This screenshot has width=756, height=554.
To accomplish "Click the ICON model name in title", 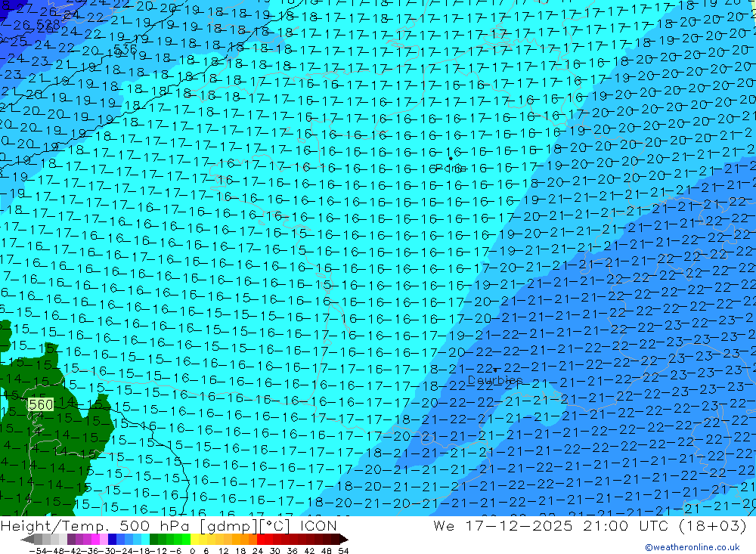I will (x=319, y=525).
